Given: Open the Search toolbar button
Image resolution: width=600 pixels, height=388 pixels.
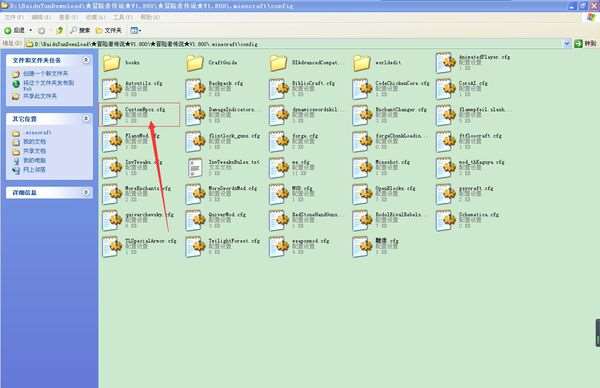Looking at the screenshot, I should (x=80, y=30).
